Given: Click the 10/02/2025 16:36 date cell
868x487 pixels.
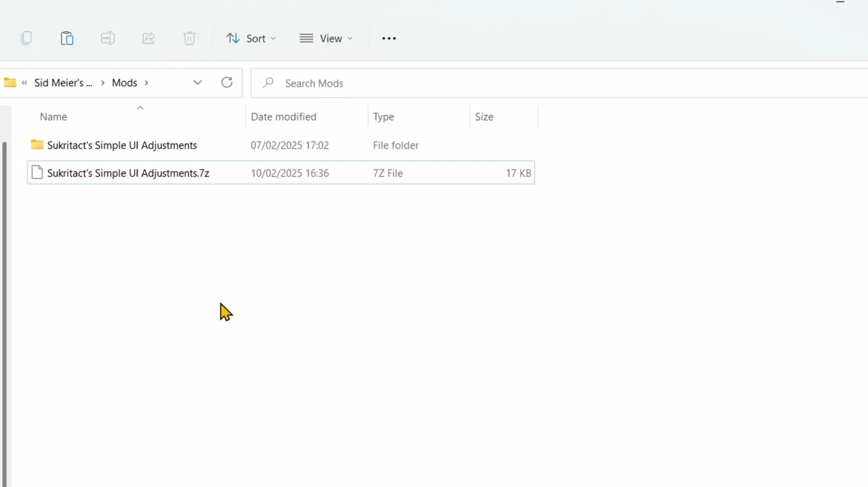Looking at the screenshot, I should [290, 173].
